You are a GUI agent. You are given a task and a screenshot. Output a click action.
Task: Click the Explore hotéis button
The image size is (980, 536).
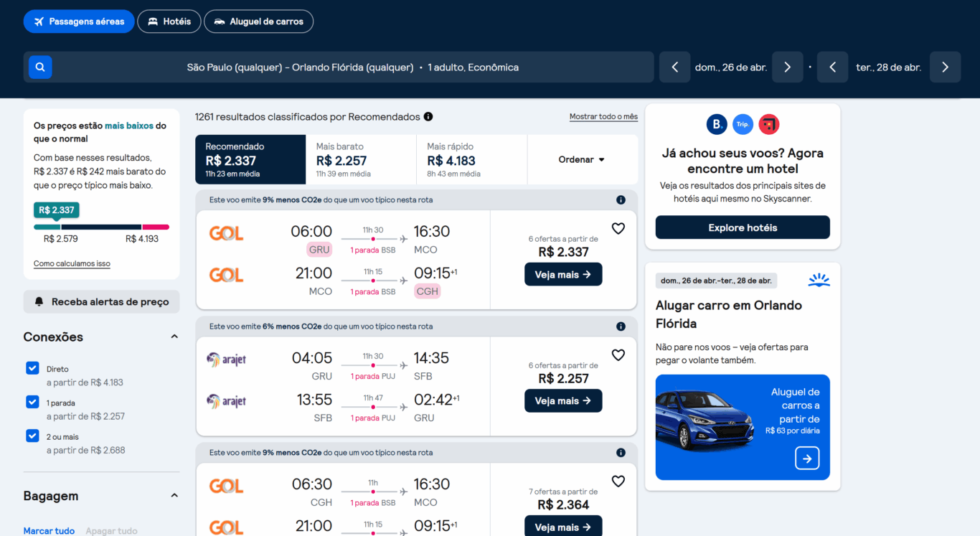point(743,227)
